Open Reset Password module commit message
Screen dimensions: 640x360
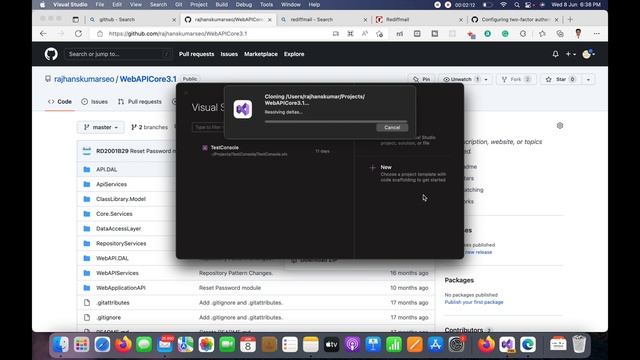point(230,288)
